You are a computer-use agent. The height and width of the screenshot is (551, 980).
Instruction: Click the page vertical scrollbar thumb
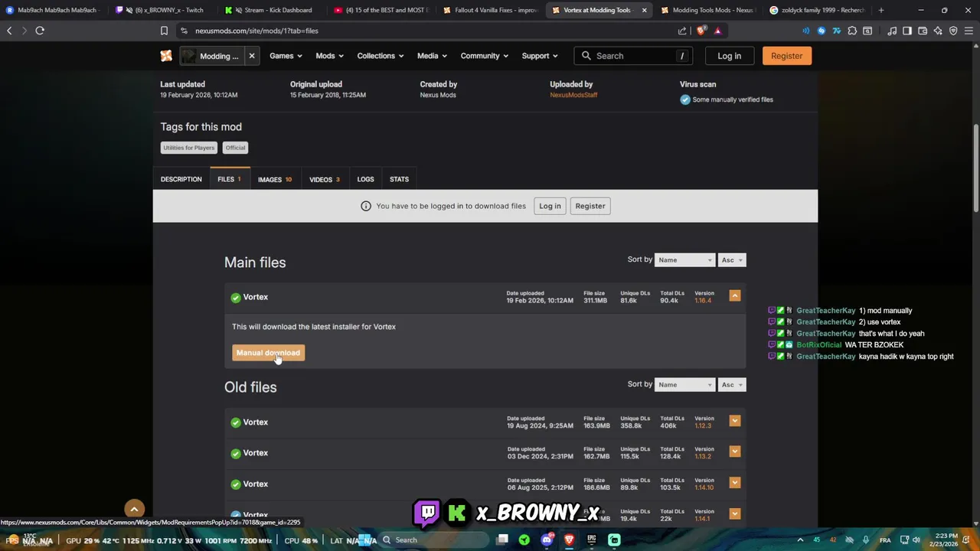[975, 168]
